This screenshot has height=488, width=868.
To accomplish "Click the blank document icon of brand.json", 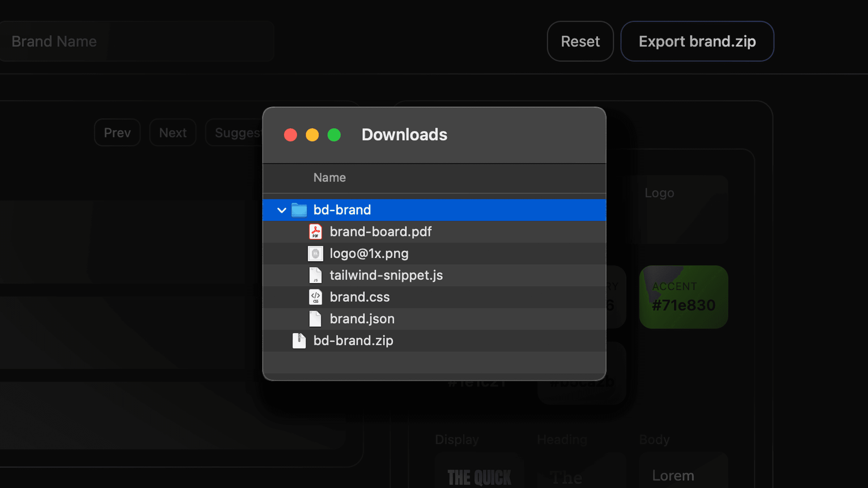I will click(315, 319).
